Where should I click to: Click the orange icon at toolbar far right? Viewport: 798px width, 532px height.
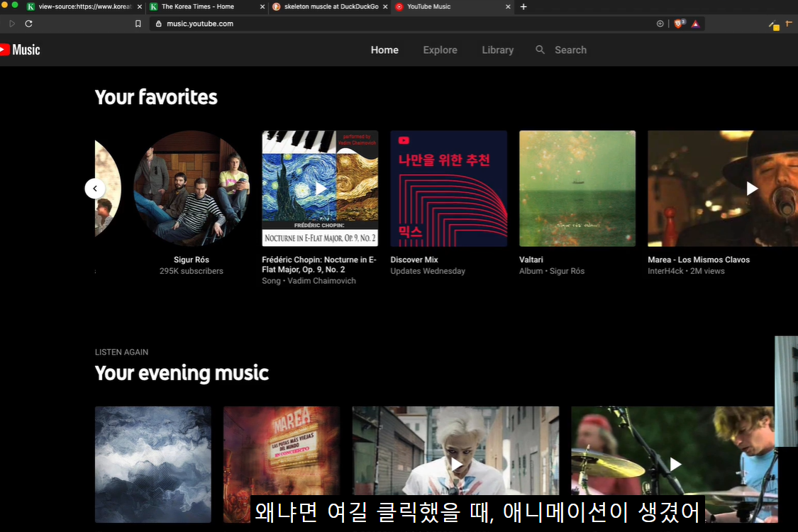pos(789,23)
